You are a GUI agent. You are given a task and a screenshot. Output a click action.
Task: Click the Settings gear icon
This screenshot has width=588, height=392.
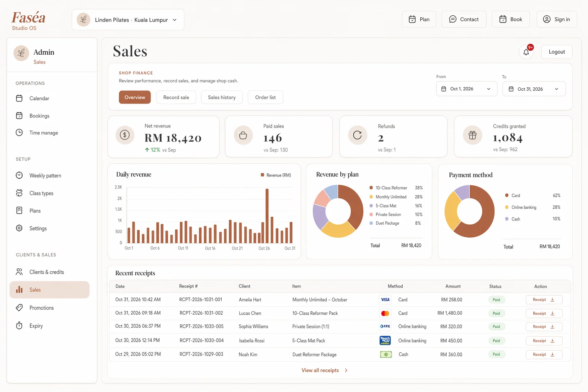(19, 228)
